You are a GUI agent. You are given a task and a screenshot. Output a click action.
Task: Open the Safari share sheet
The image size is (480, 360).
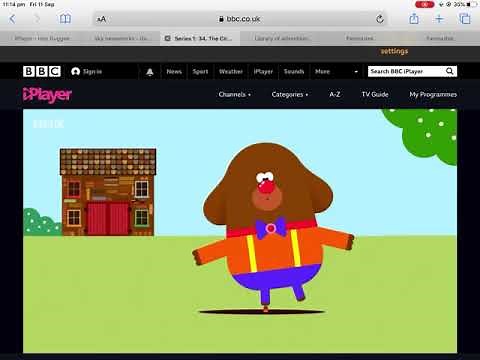[414, 18]
